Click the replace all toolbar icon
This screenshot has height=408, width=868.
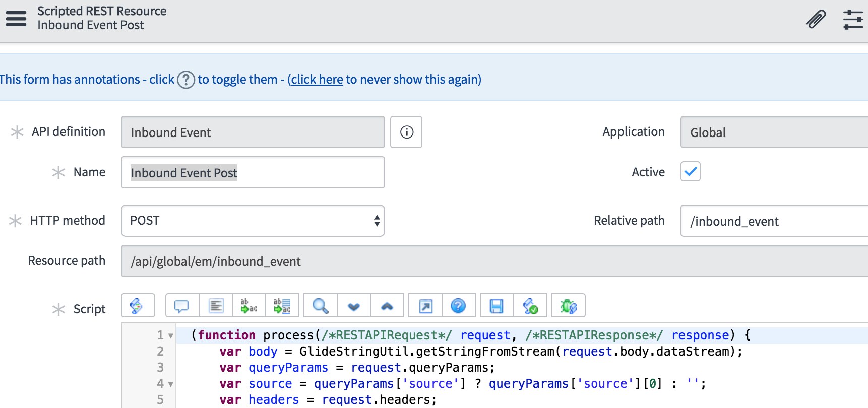[x=282, y=306]
